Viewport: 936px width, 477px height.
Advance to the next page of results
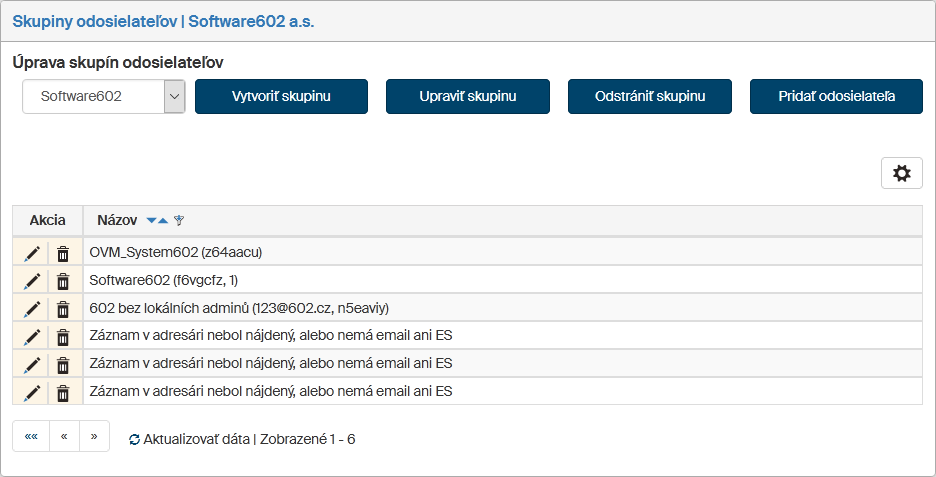(x=94, y=437)
